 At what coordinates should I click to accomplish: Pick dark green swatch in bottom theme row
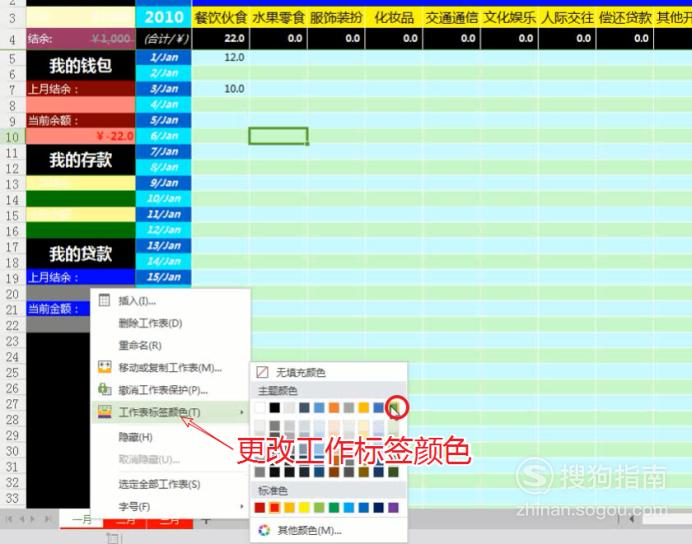coord(393,472)
